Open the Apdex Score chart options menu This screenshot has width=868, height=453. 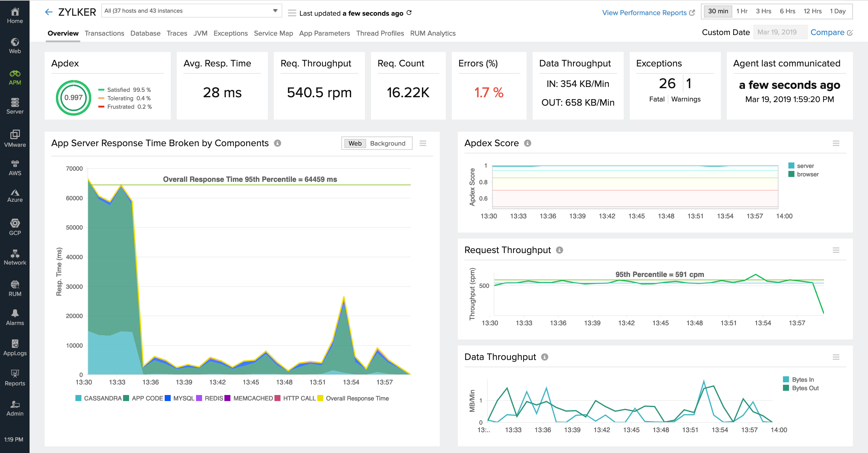(x=836, y=143)
